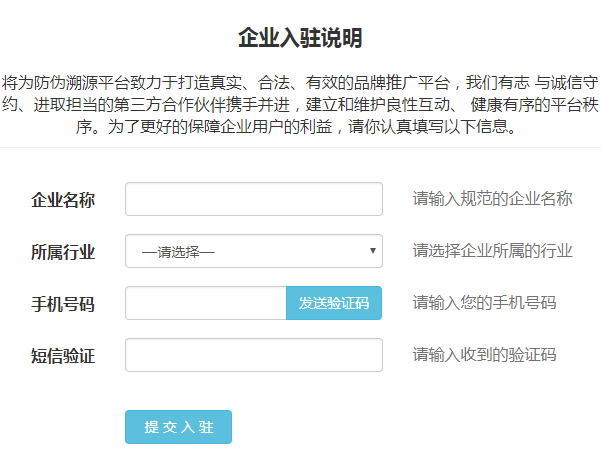Click the 所属行业 dropdown arrow
This screenshot has width=601, height=475.
tap(373, 251)
